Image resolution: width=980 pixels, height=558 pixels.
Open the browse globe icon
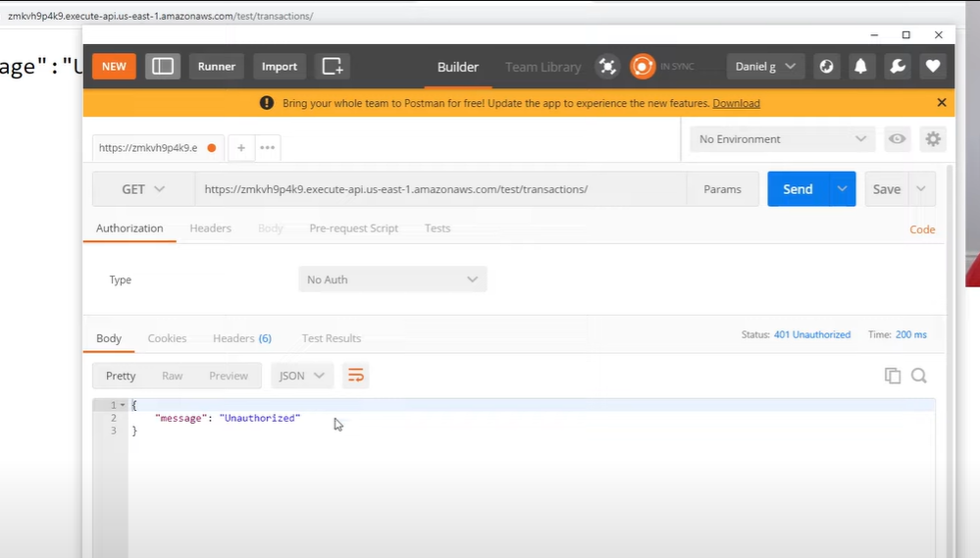[826, 67]
